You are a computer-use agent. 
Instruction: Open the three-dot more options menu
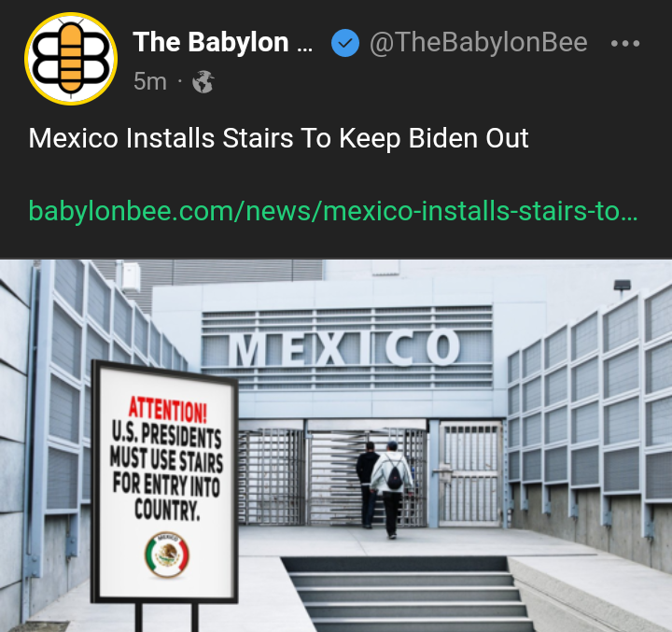pos(625,43)
